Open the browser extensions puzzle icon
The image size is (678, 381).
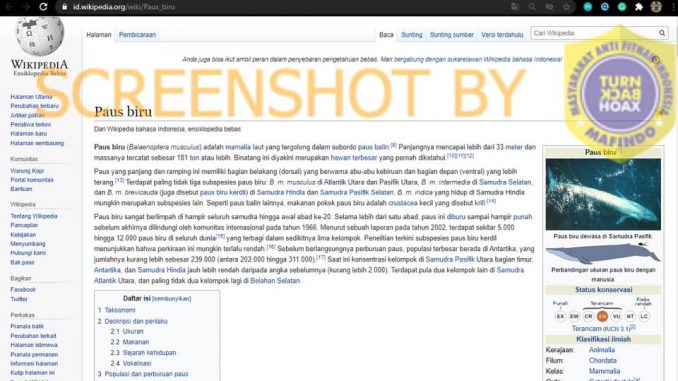point(639,7)
